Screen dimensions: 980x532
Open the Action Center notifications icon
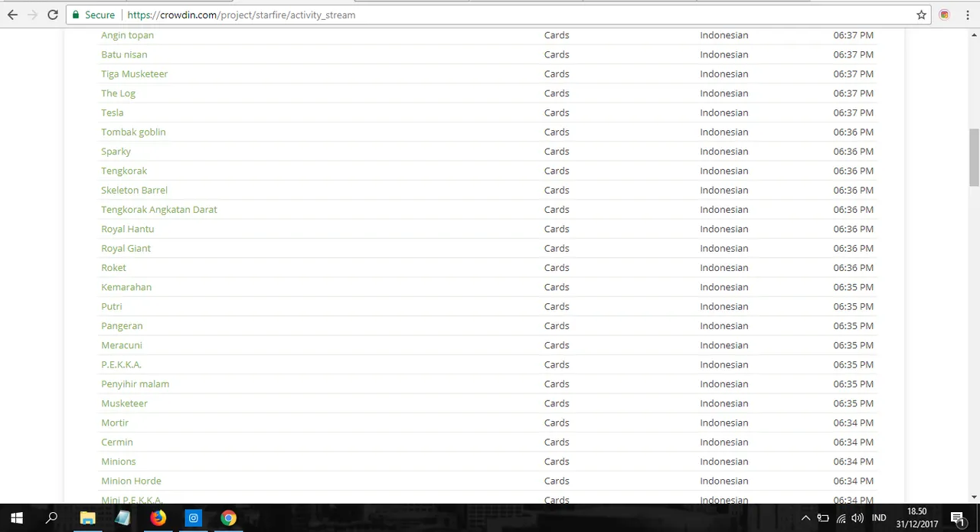click(957, 518)
